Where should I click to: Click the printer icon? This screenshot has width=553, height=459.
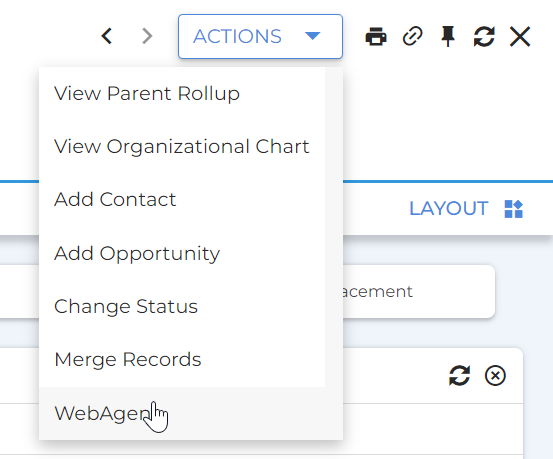tap(376, 36)
